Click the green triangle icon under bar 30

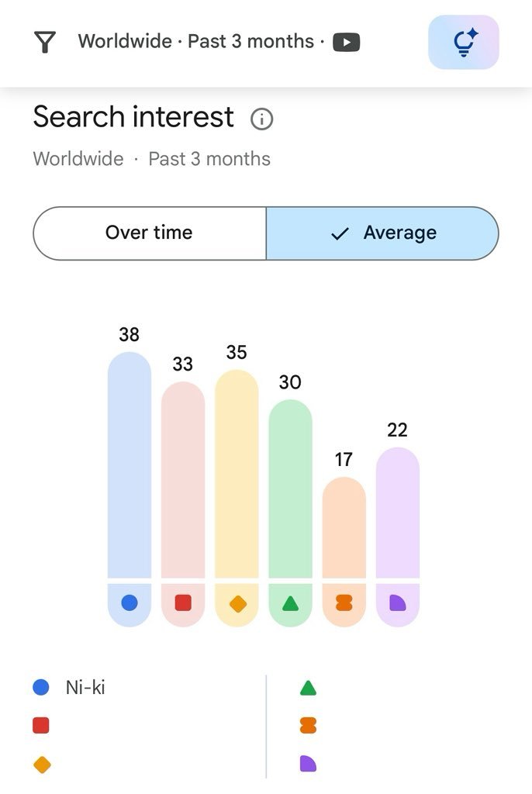click(x=290, y=603)
